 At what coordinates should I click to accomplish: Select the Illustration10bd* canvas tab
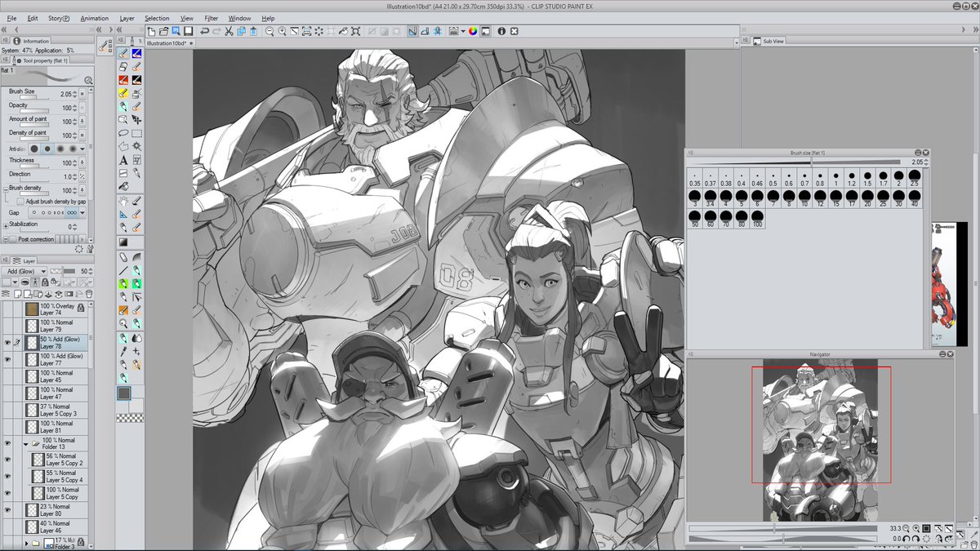pos(168,42)
